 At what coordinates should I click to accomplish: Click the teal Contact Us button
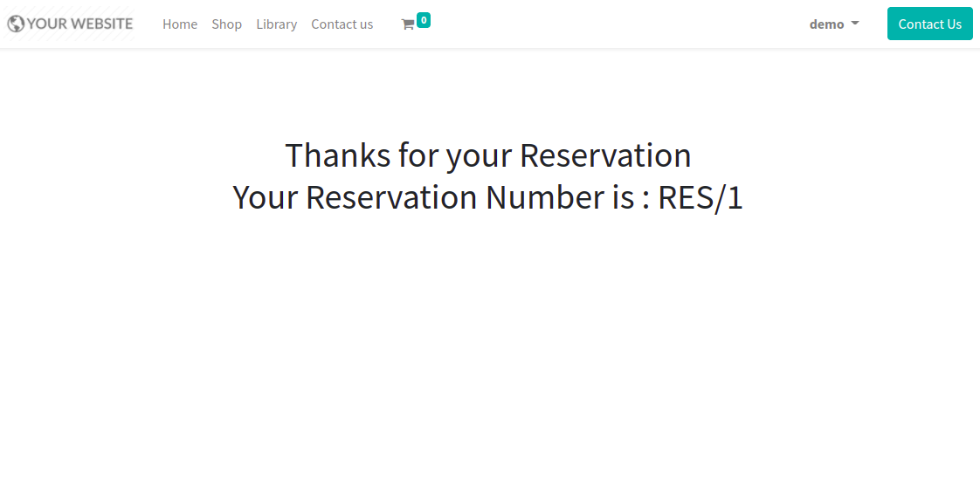point(930,24)
